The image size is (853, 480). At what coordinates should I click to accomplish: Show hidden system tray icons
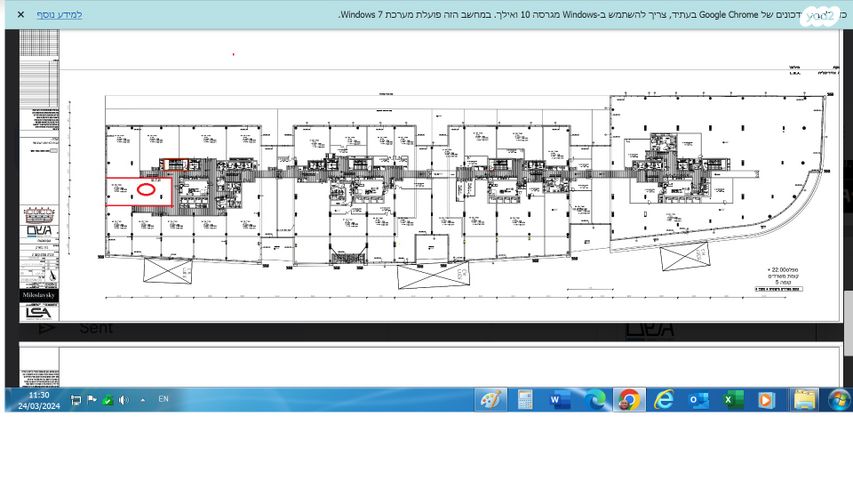(142, 400)
